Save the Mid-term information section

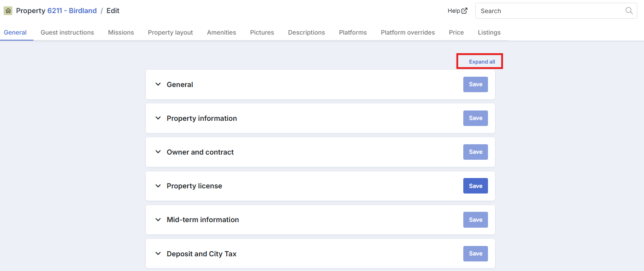pyautogui.click(x=476, y=220)
